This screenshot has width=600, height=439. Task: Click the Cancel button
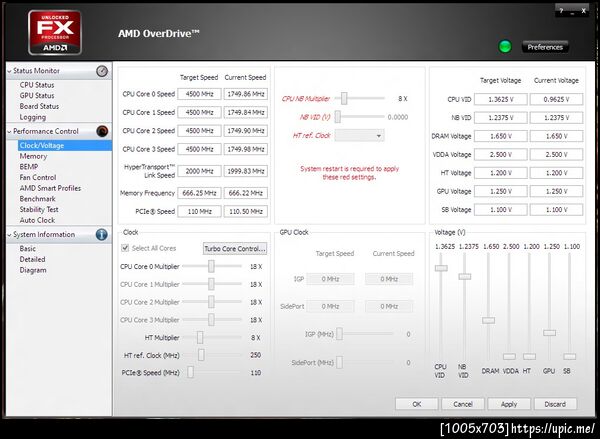point(463,404)
